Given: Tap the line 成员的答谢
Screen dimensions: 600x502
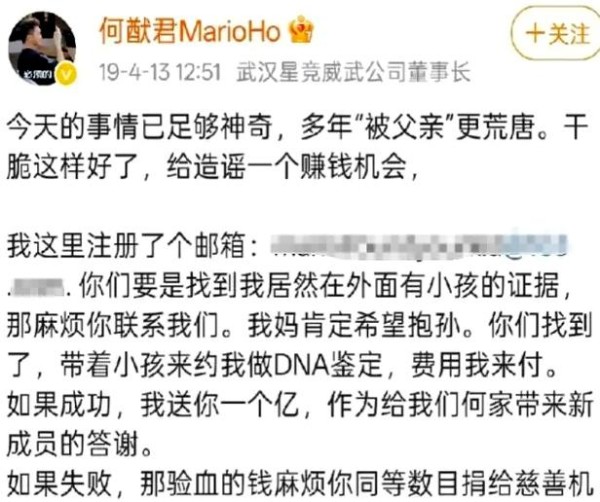Looking at the screenshot, I should tap(72, 445).
